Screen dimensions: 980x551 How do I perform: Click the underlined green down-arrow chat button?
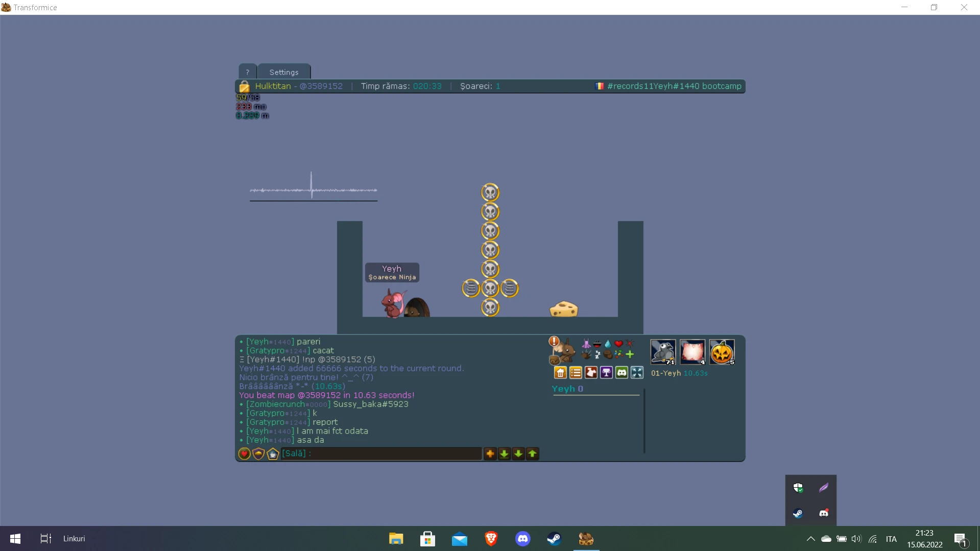click(504, 453)
